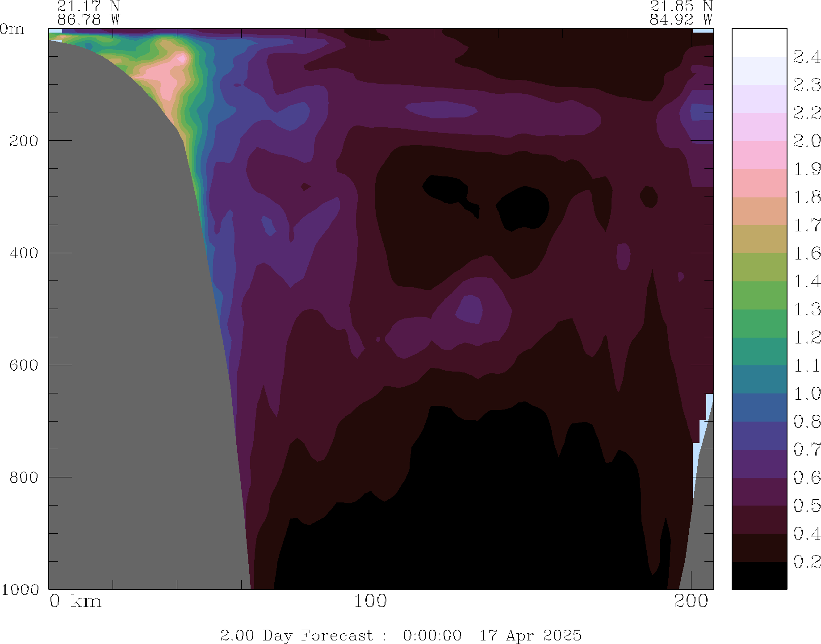Select the green swatch between 1.3 and 1.4
Viewport: 821px width, 644px height.
[x=759, y=295]
